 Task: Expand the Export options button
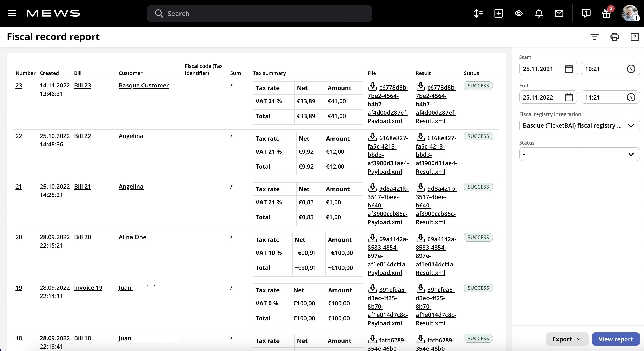(567, 339)
